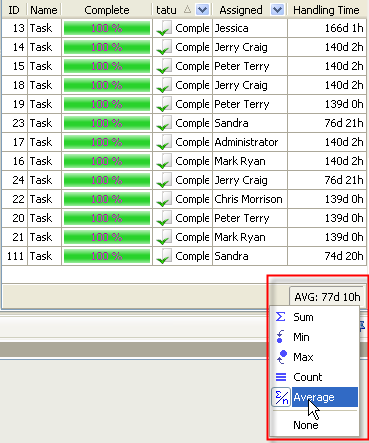Screen dimensions: 369x443
Task: Click the Average sigma-over-n icon
Action: [x=281, y=397]
